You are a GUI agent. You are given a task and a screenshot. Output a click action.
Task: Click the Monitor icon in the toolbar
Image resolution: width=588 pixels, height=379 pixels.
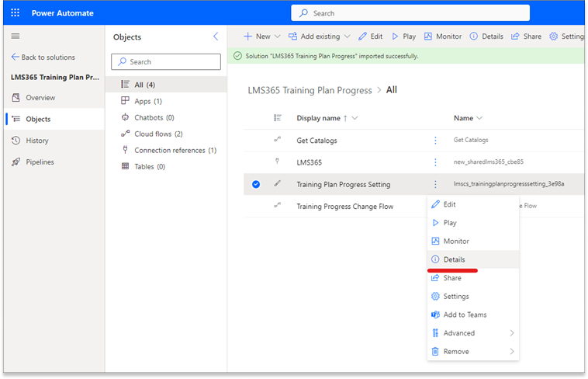429,37
